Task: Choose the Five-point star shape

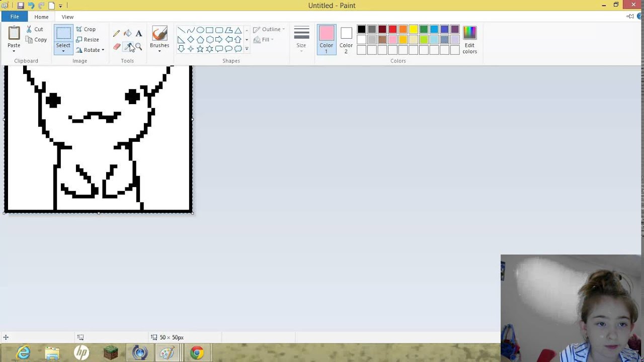Action: 200,49
